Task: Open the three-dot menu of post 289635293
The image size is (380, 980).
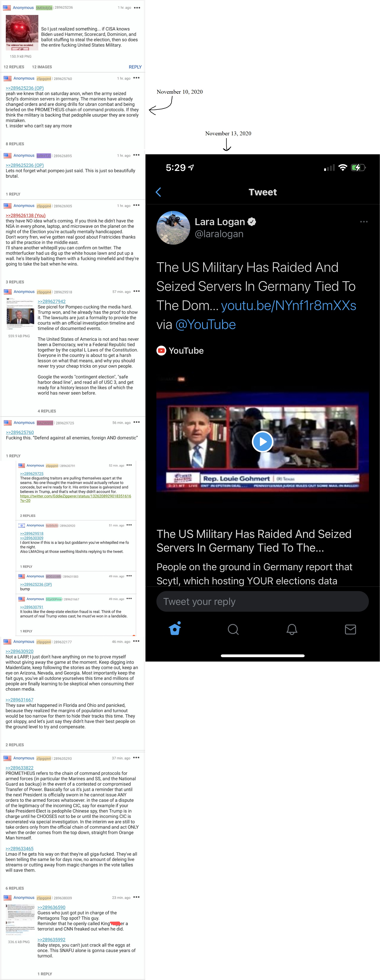Action: tap(136, 758)
